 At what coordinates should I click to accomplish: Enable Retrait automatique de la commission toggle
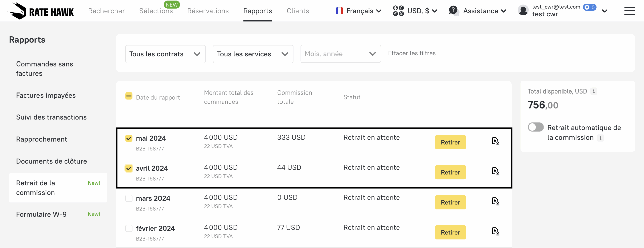536,127
